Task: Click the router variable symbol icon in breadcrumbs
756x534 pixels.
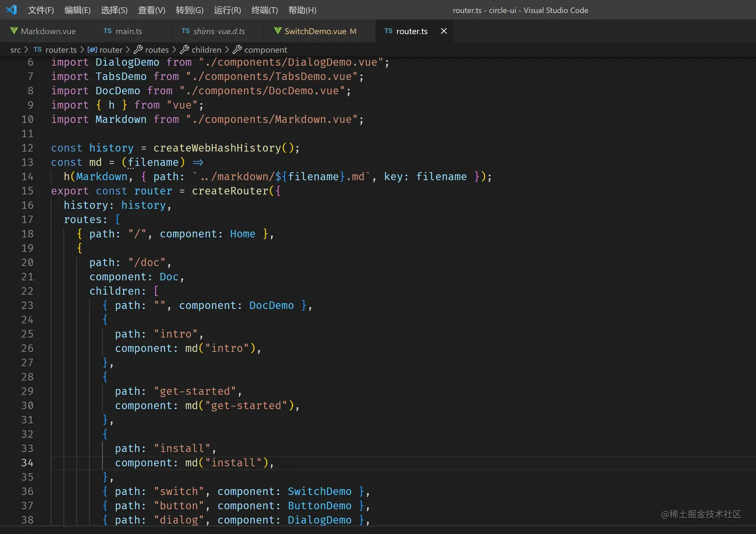Action: click(92, 49)
